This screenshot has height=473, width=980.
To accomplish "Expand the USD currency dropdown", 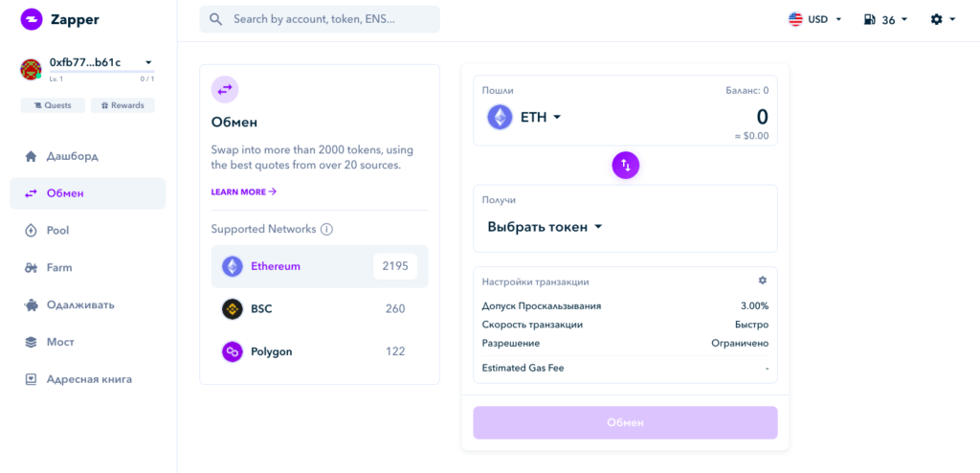I will coord(814,19).
